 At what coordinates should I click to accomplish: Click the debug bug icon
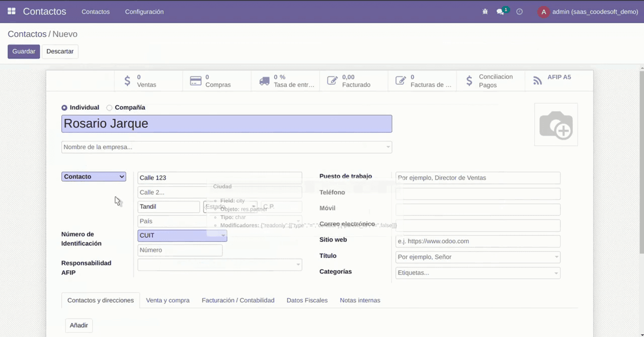485,12
